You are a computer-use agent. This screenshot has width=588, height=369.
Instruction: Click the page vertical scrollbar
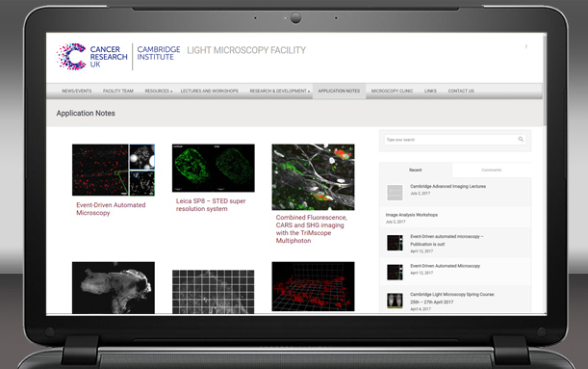click(545, 81)
